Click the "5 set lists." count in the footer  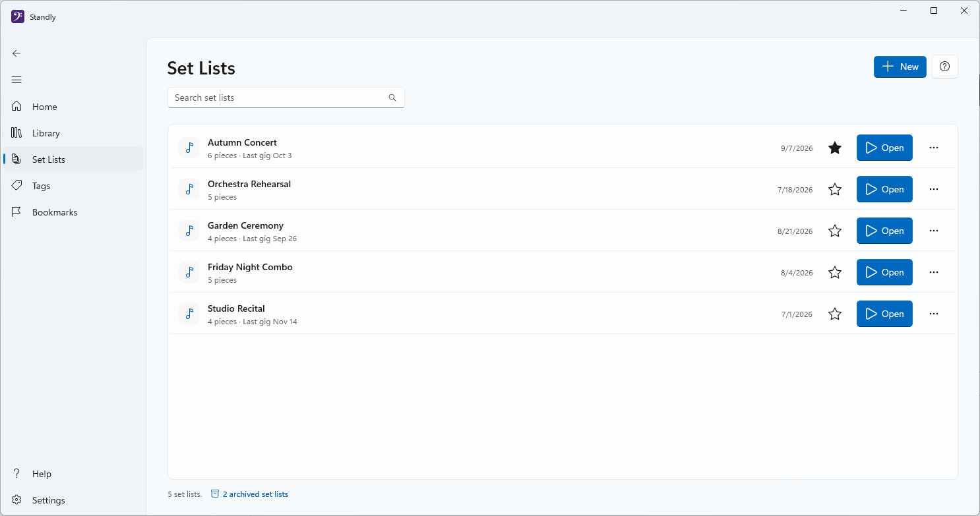click(x=185, y=494)
